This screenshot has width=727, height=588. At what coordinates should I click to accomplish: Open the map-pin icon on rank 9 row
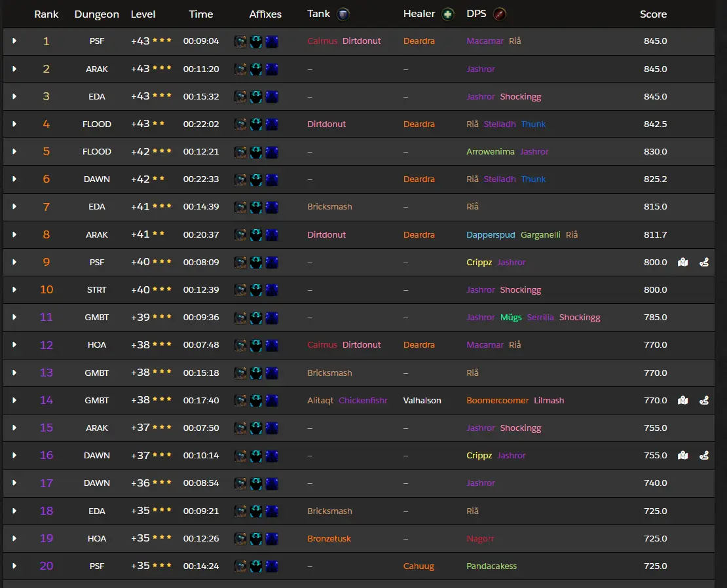[682, 262]
